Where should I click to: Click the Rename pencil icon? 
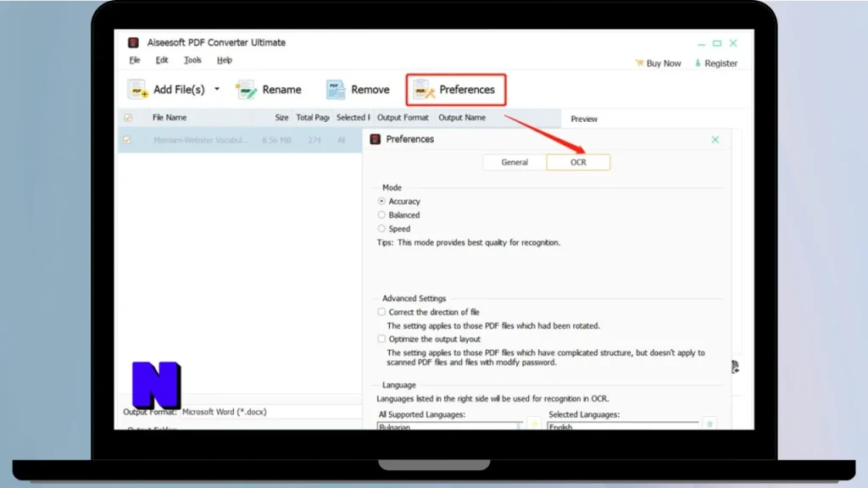tap(246, 90)
